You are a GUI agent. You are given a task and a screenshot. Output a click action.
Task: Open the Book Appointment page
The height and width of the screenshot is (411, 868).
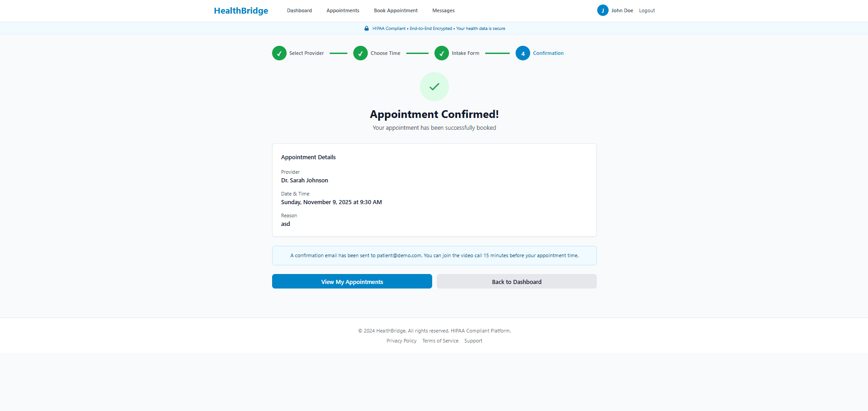395,10
